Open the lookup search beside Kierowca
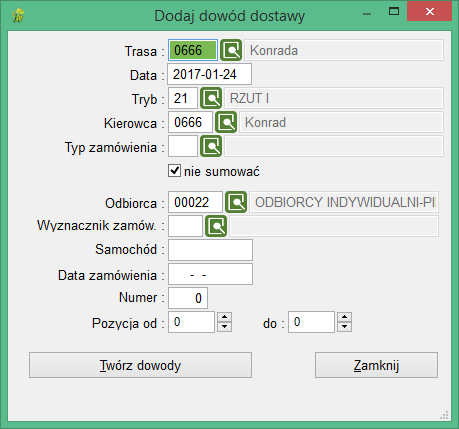Screen dimensions: 459x429 pyautogui.click(x=226, y=122)
